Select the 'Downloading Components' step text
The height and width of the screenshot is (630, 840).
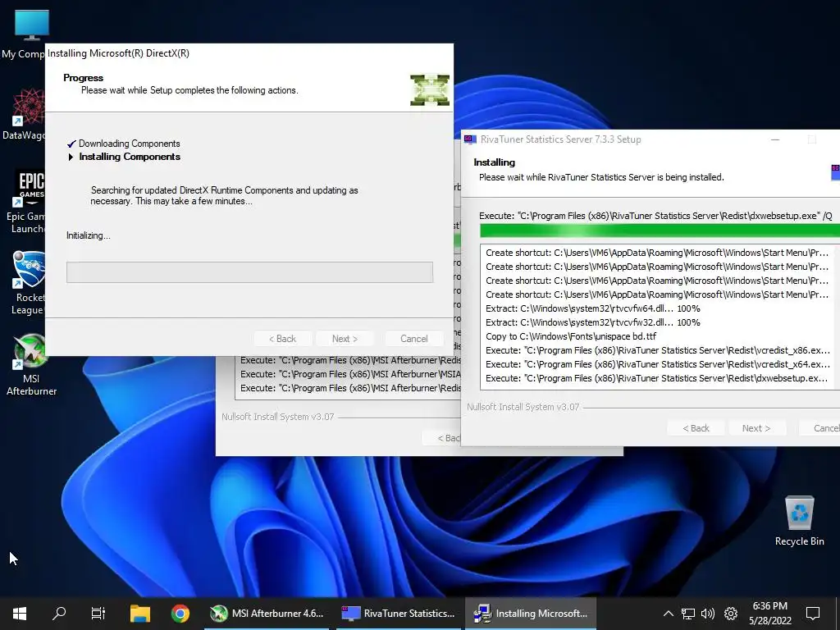coord(129,144)
